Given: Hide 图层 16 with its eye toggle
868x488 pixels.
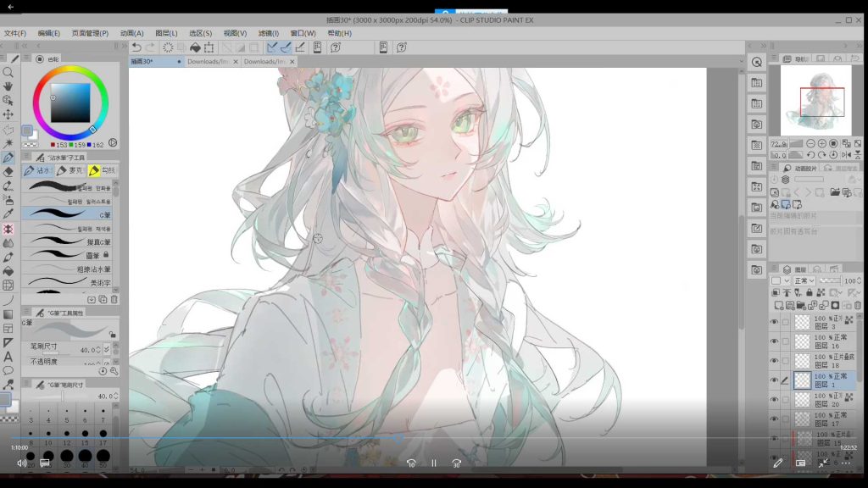Looking at the screenshot, I should coord(774,341).
